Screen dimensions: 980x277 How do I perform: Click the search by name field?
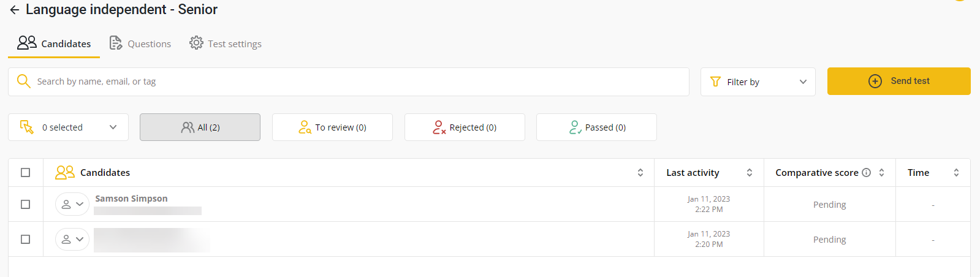pos(355,82)
